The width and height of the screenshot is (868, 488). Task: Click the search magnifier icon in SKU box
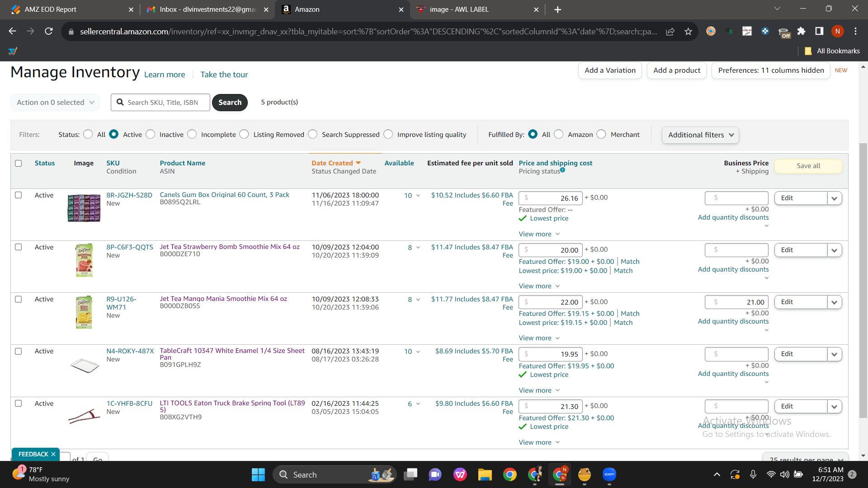[x=120, y=102]
